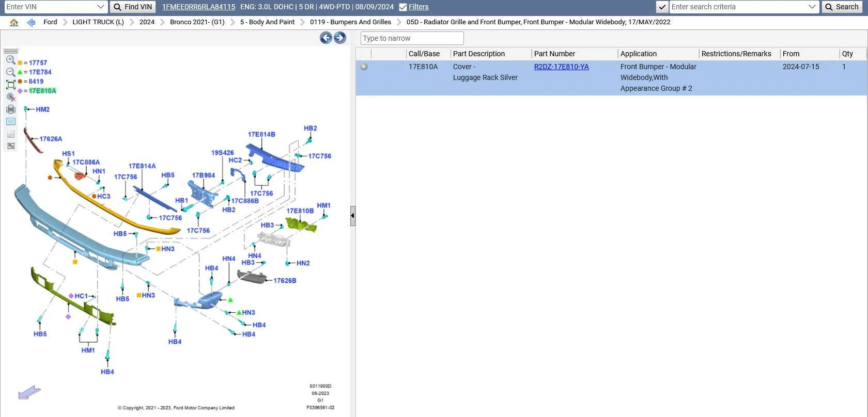Click the blue back arrow in breadcrumb
The image size is (868, 417).
[x=31, y=22]
